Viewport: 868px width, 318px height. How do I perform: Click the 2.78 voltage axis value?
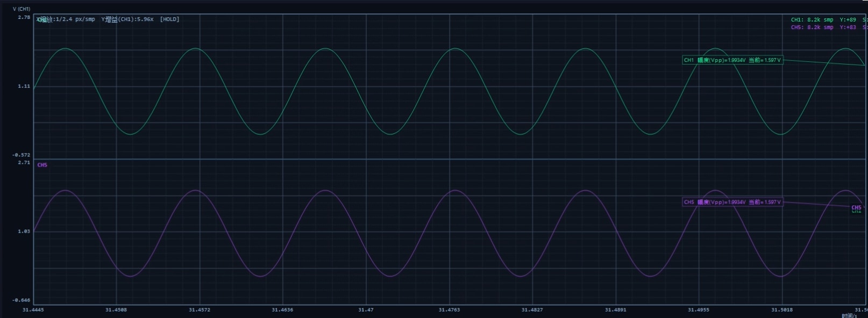pyautogui.click(x=24, y=18)
